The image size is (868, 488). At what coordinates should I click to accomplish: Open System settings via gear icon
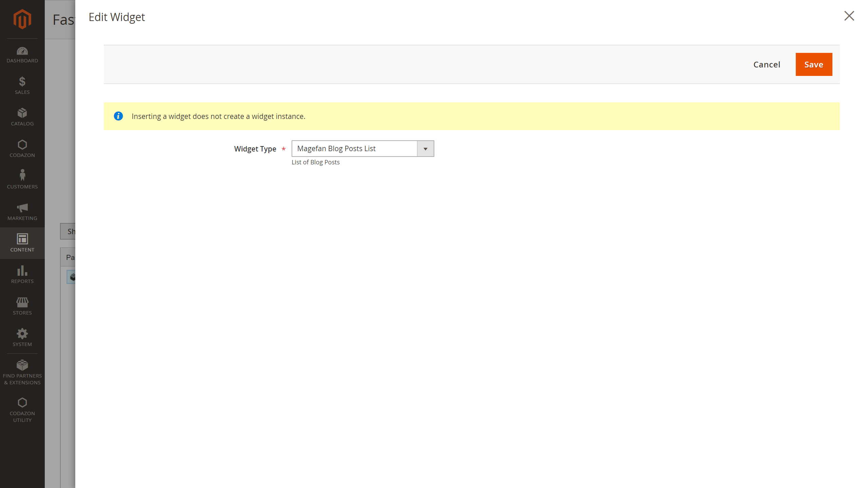(22, 335)
